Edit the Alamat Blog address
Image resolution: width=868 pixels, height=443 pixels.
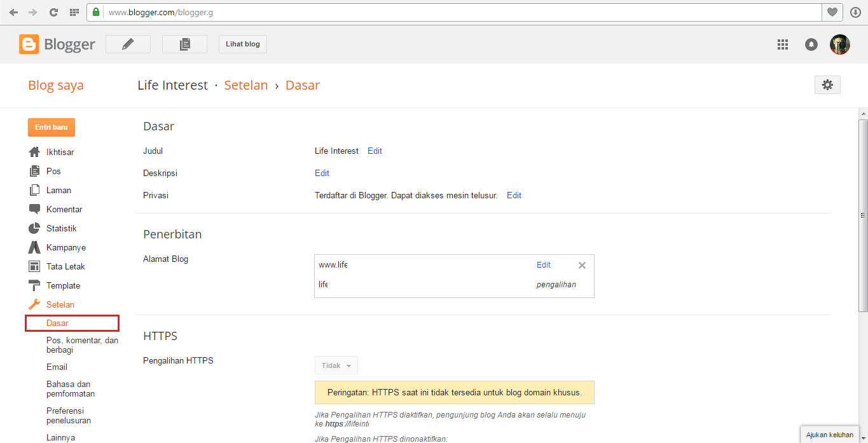tap(544, 265)
